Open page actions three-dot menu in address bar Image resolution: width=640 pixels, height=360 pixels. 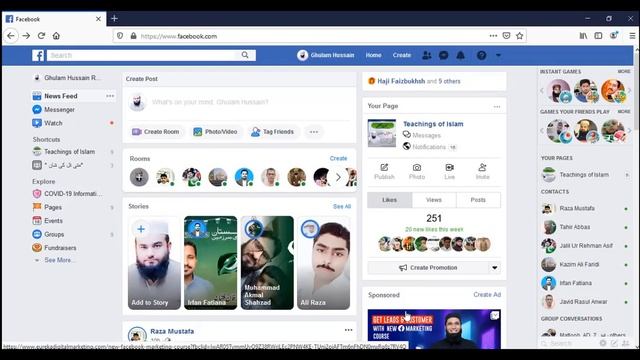[x=493, y=36]
